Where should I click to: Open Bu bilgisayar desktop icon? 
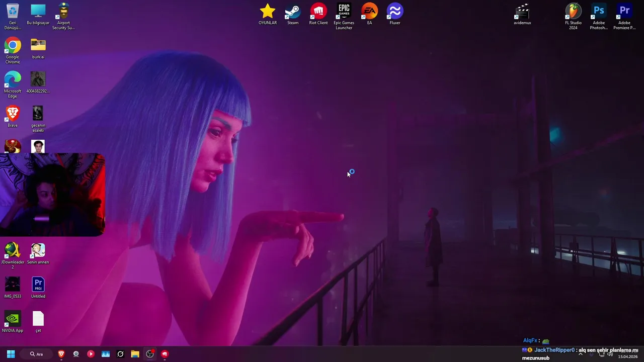coord(38,14)
